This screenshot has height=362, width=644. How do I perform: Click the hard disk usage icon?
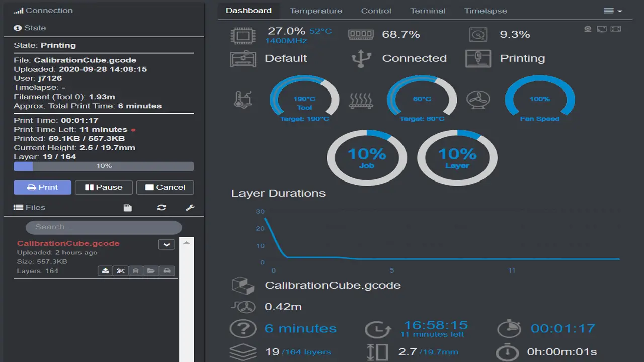[478, 35]
